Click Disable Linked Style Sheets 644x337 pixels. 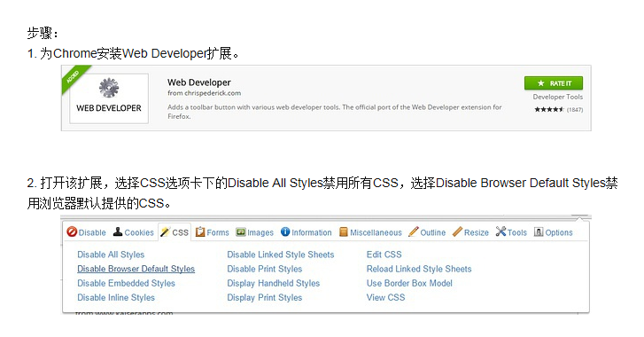click(x=281, y=255)
